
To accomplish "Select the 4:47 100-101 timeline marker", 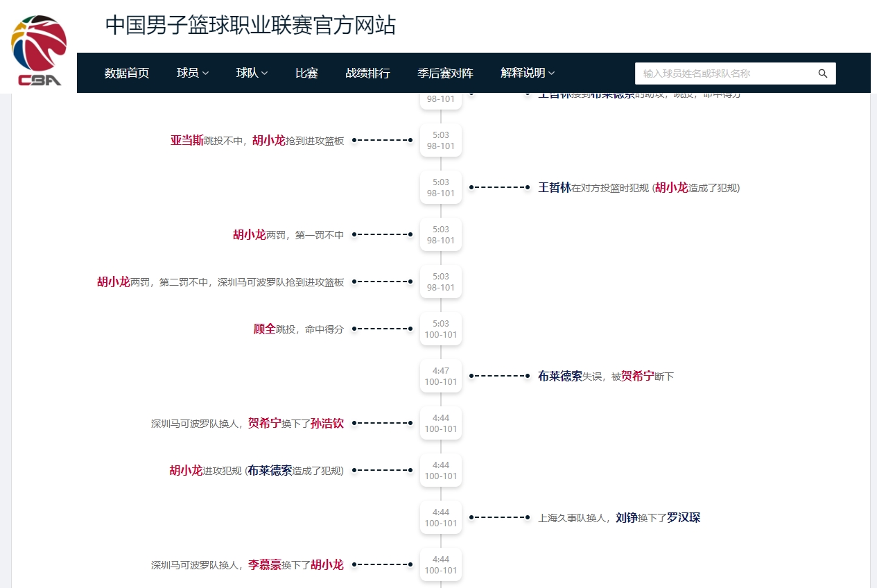I will click(x=441, y=376).
